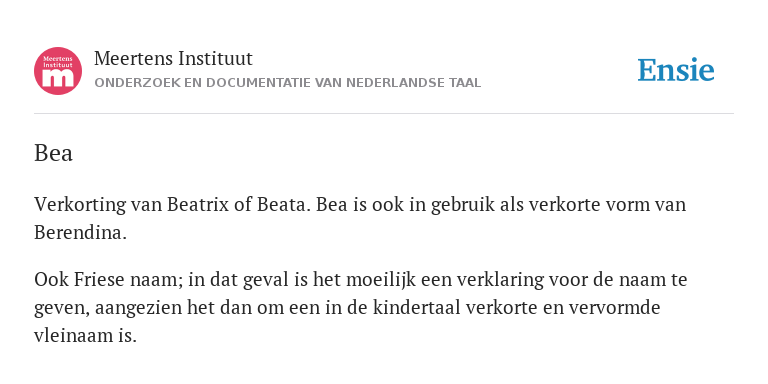Click the white letter m inside the pink logo
The width and height of the screenshot is (768, 384).
58,78
